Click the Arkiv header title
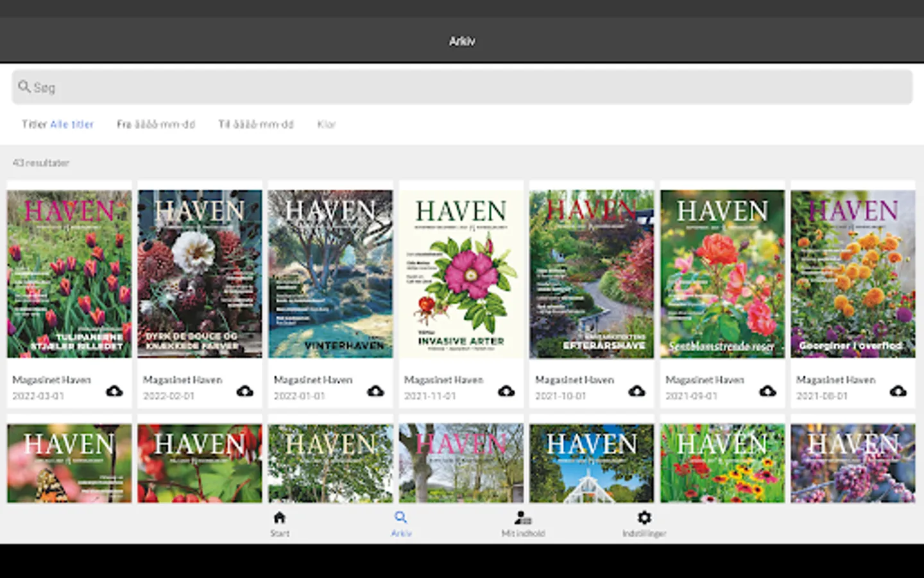Viewport: 924px width, 578px height. 462,41
